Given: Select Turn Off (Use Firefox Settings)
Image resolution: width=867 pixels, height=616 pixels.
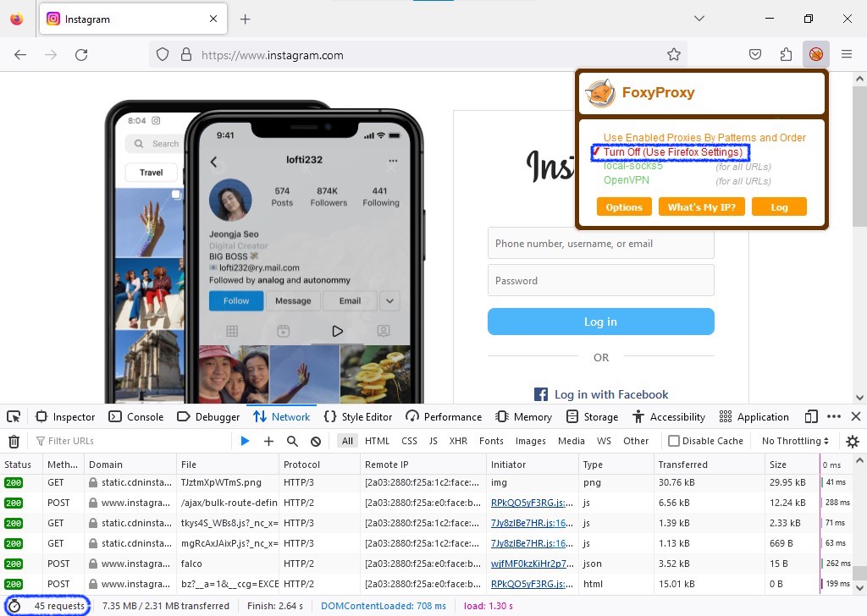Looking at the screenshot, I should tap(673, 152).
